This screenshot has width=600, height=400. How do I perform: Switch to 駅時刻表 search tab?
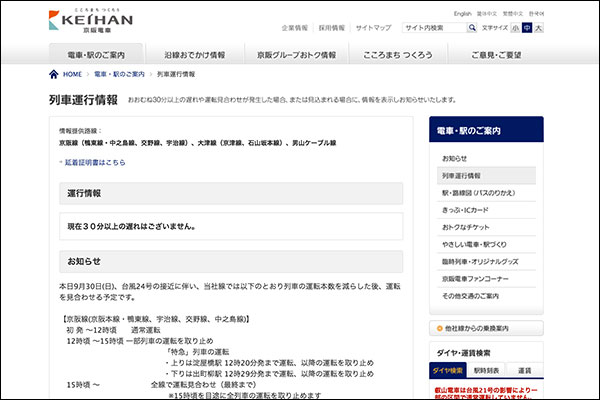[487, 370]
